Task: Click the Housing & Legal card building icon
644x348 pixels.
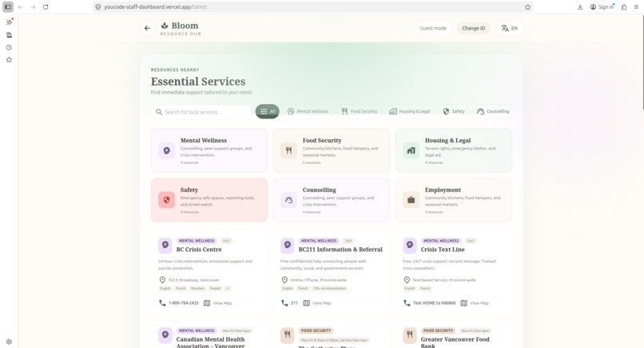Action: 411,150
